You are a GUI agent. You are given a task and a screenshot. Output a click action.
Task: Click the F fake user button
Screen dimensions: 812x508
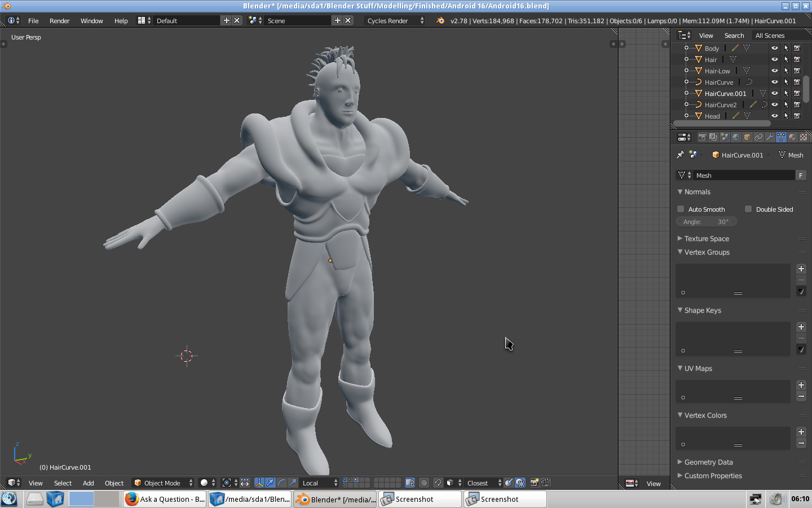[801, 175]
